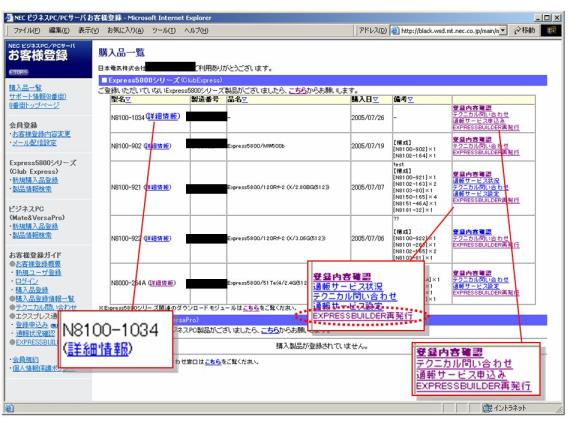Viewport: 576px width, 432px height.
Task: Open 詳細情報 link for N8100-922
Action: tap(158, 238)
